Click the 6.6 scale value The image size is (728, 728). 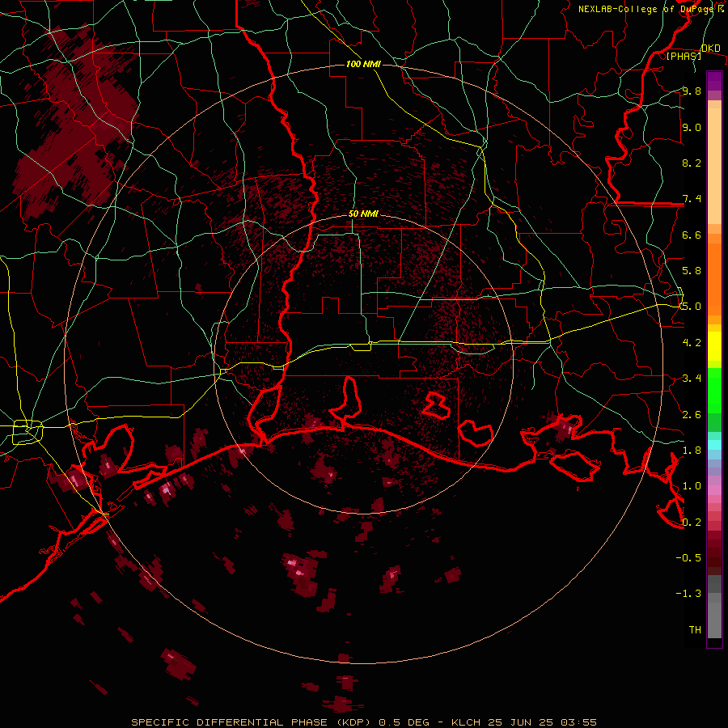tap(692, 235)
